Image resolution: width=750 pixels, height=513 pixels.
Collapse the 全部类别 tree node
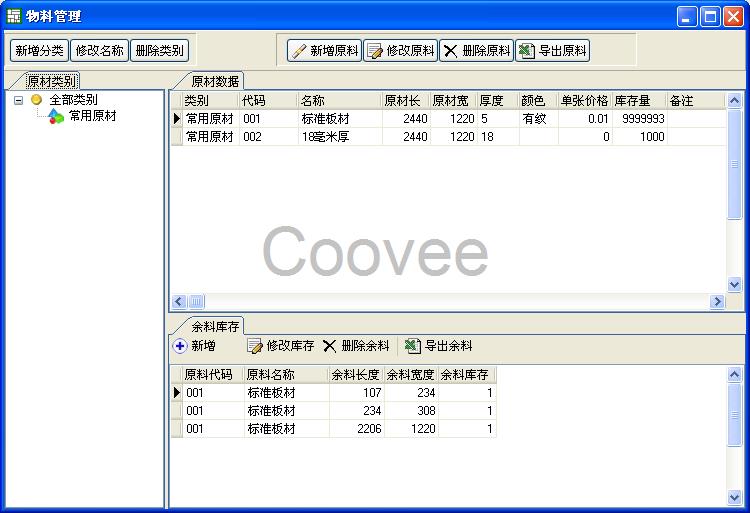[x=18, y=100]
